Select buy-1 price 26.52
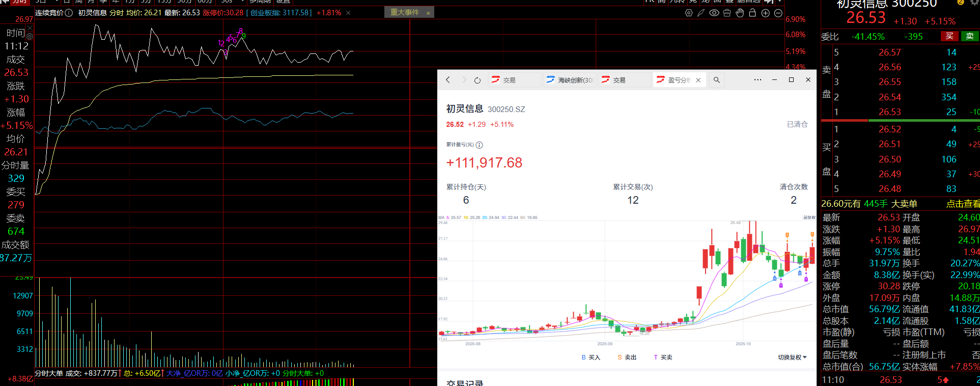The width and height of the screenshot is (980, 386). pyautogui.click(x=890, y=129)
